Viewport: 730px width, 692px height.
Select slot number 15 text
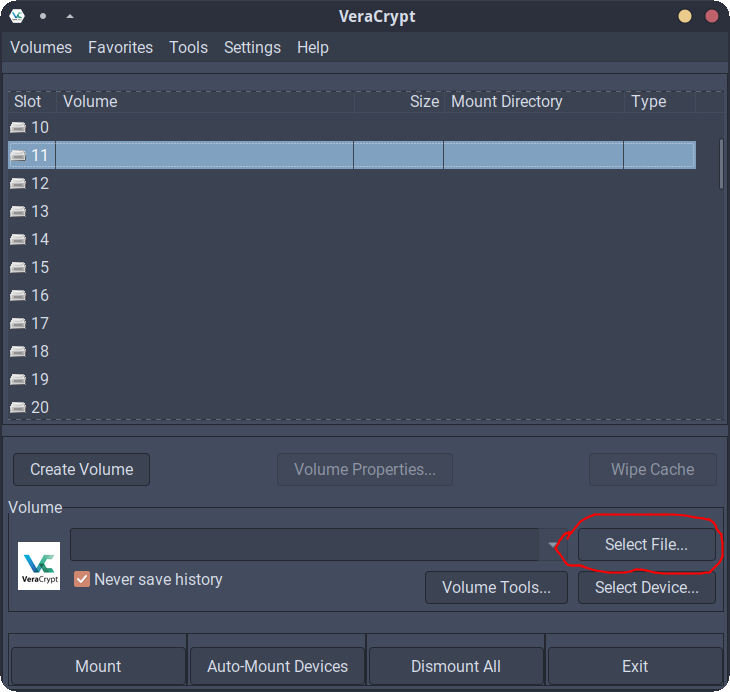[x=40, y=267]
